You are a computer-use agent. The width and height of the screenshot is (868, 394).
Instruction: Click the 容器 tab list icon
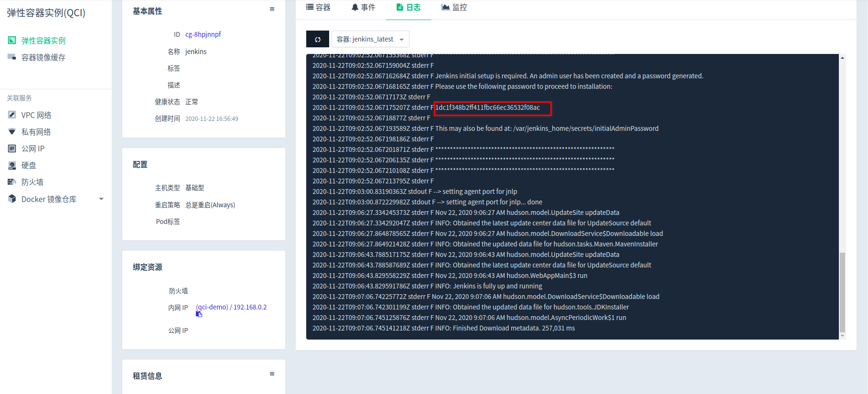pyautogui.click(x=310, y=7)
